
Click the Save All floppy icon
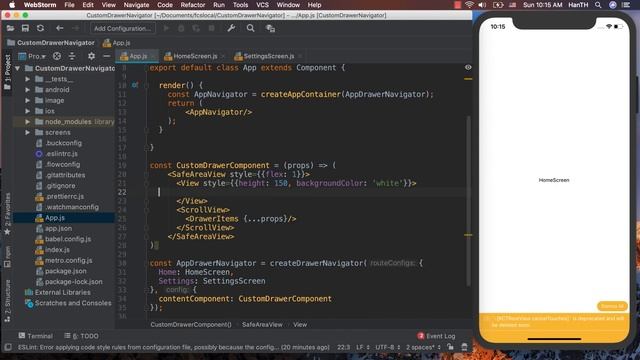[x=25, y=28]
